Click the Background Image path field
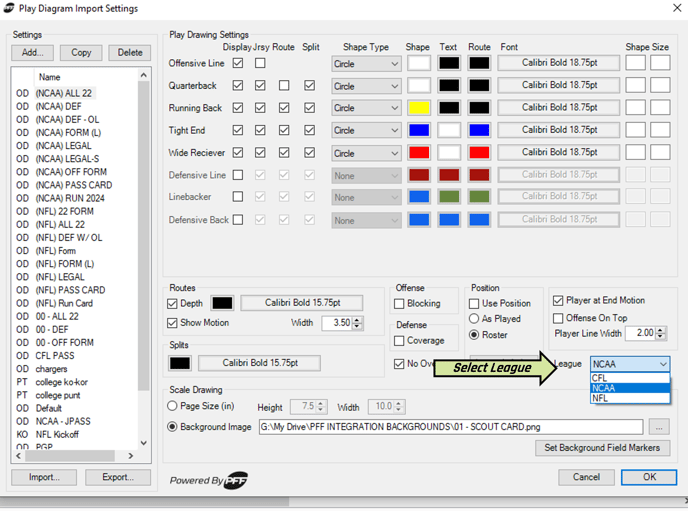This screenshot has height=511, width=688. click(451, 427)
